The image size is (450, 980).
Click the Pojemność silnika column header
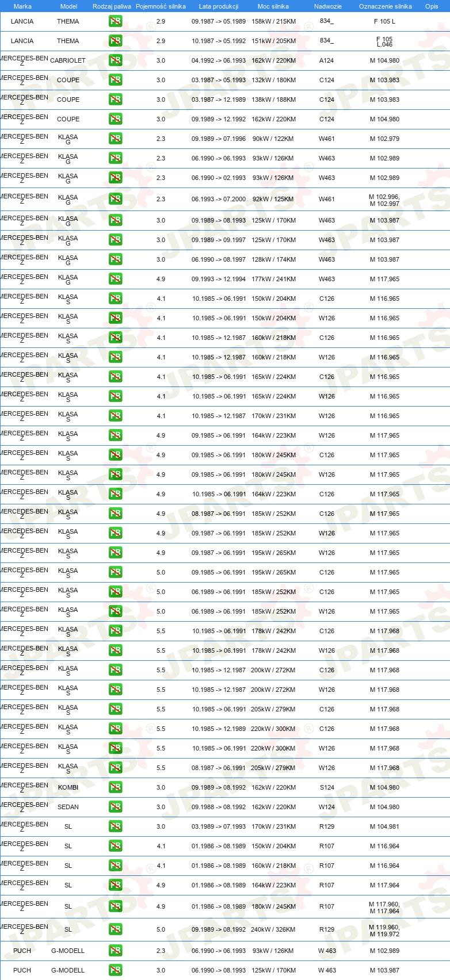coord(161,6)
